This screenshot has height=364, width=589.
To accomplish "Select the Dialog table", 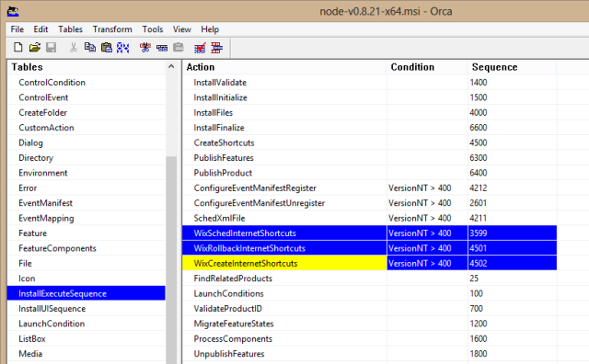I will coord(30,142).
